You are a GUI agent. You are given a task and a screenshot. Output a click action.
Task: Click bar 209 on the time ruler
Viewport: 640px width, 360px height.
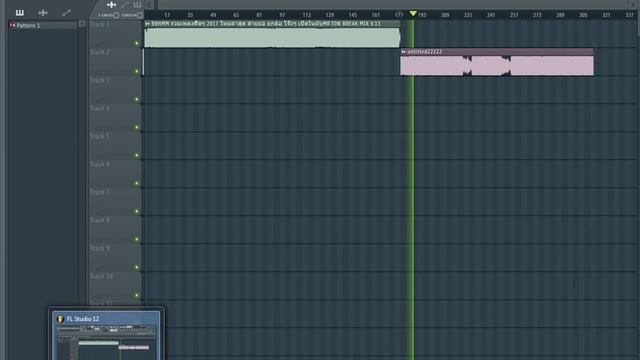point(445,15)
